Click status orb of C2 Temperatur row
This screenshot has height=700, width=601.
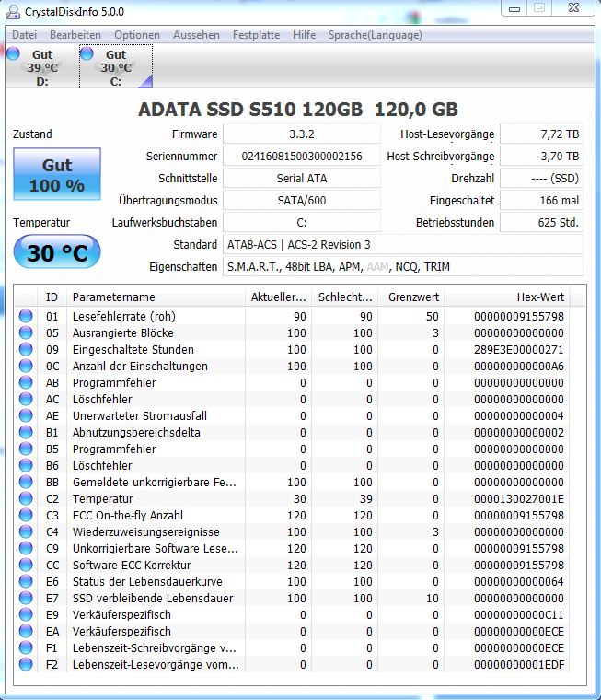[26, 498]
